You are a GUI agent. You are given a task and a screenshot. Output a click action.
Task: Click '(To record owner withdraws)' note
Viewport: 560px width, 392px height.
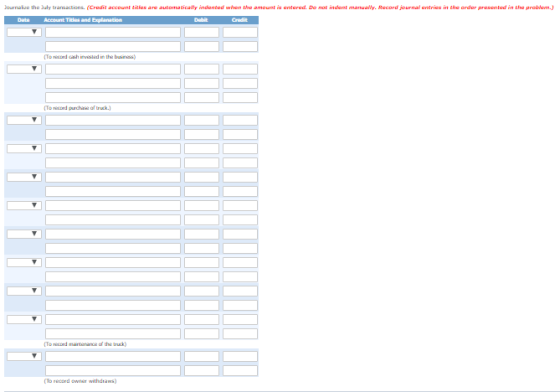(80, 381)
